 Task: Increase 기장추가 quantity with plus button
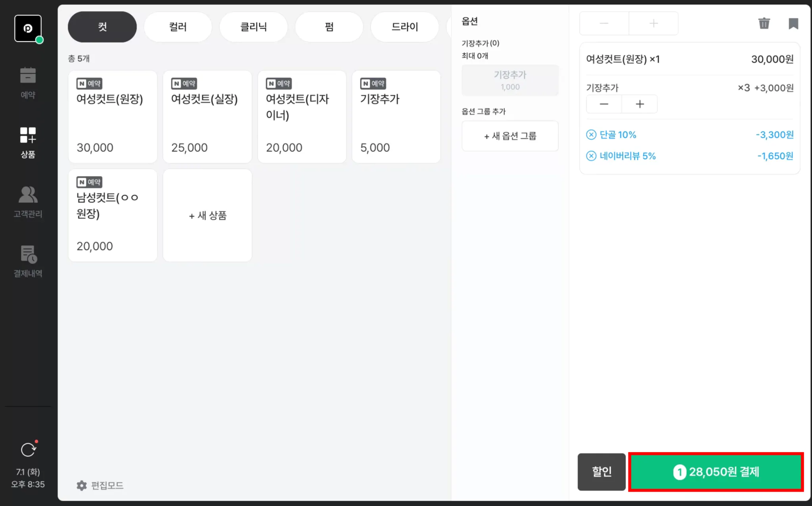640,104
